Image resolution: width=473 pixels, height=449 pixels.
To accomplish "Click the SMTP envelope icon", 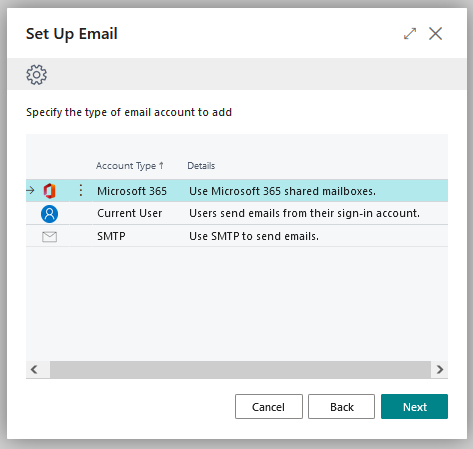I will click(x=49, y=237).
